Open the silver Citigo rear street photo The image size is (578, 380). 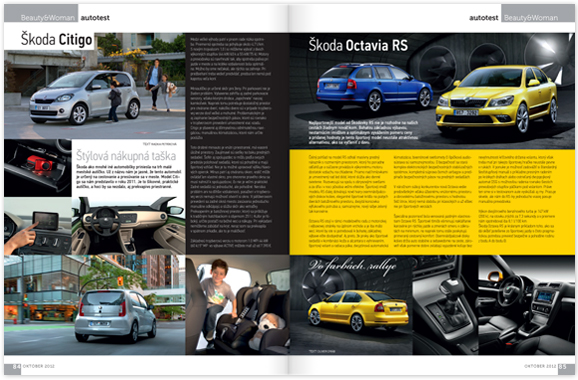[x=95, y=305]
